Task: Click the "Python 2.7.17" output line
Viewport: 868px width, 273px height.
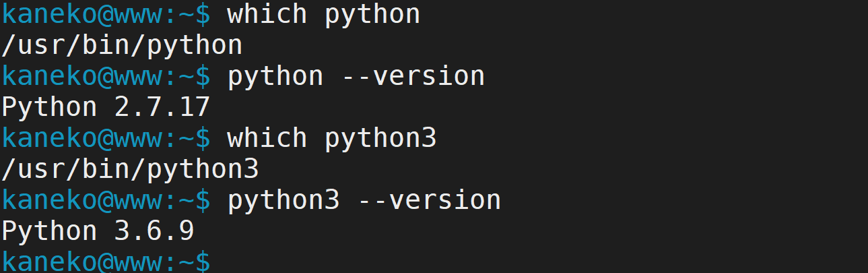Action: click(106, 107)
